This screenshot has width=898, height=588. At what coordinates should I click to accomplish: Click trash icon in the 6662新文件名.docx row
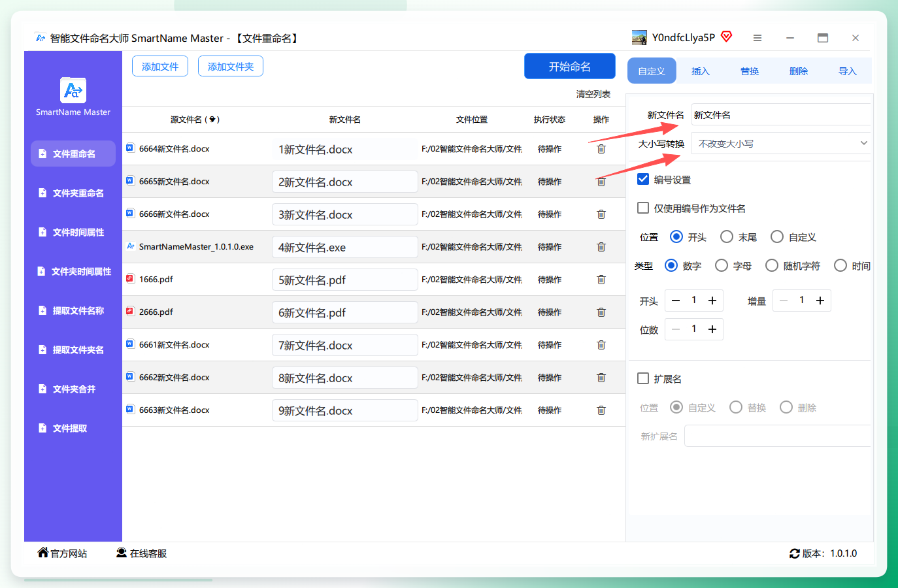pos(601,378)
